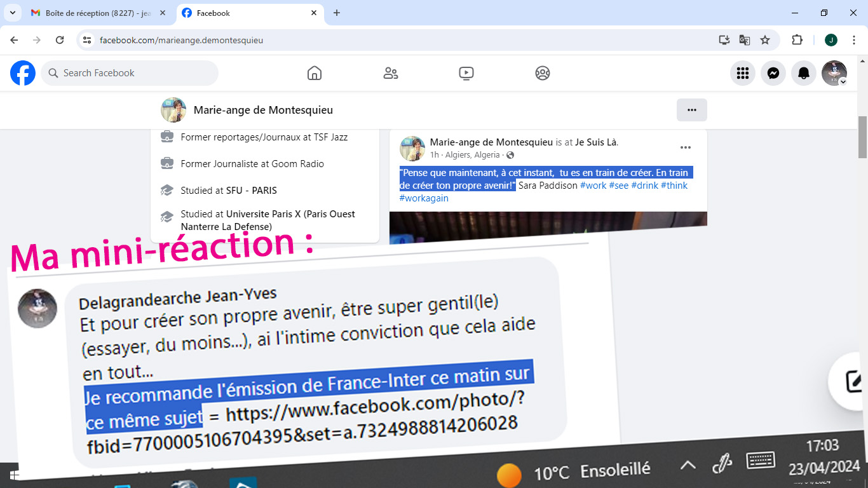868x488 pixels.
Task: Click the post's 1h timestamp
Action: tap(435, 155)
